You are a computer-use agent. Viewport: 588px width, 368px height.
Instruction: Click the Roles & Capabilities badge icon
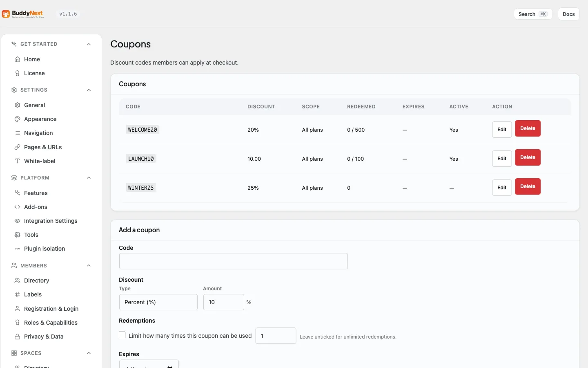(x=17, y=323)
